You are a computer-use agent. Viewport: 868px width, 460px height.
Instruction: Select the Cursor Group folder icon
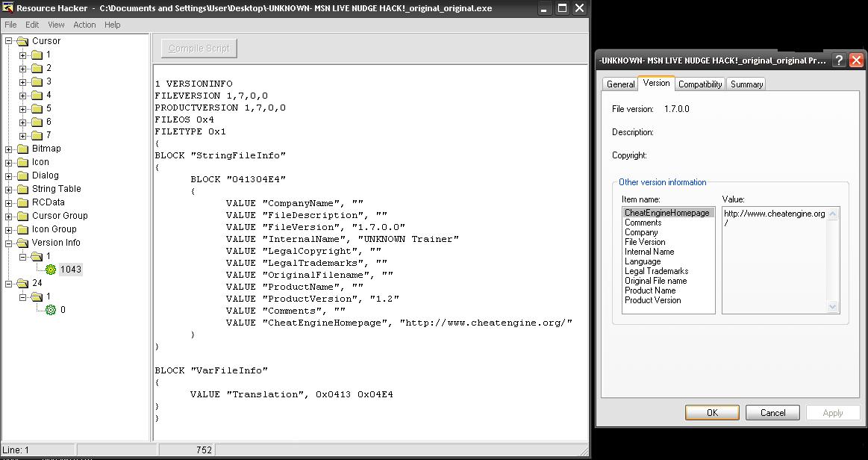(22, 216)
